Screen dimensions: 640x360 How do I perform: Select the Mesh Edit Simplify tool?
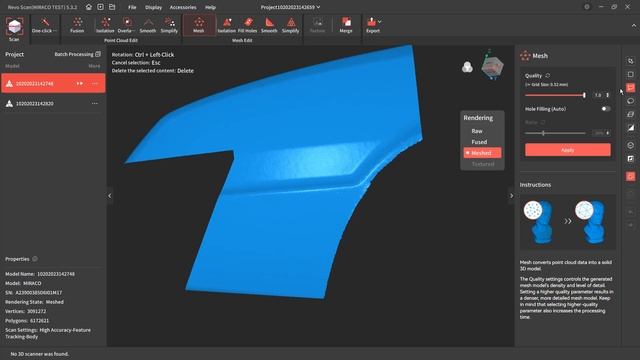291,25
